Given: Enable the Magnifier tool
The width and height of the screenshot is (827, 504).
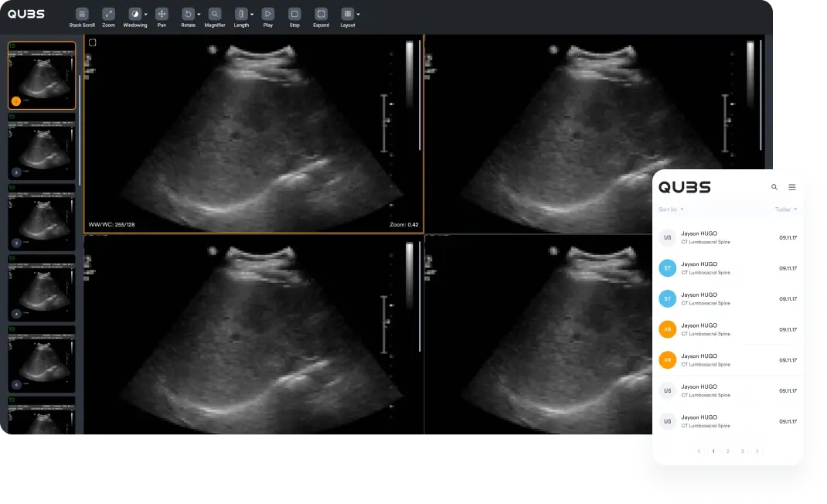Looking at the screenshot, I should tap(215, 14).
